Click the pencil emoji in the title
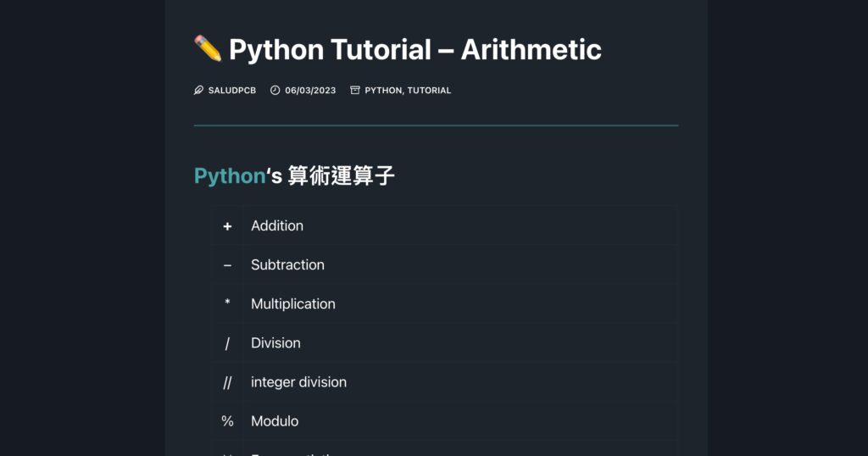The image size is (868, 456). [208, 48]
